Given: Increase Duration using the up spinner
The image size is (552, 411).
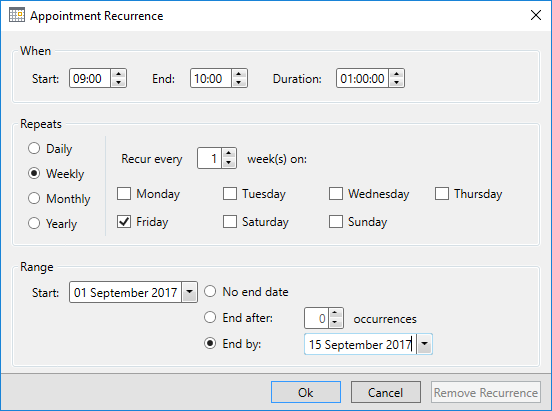Looking at the screenshot, I should pos(396,74).
